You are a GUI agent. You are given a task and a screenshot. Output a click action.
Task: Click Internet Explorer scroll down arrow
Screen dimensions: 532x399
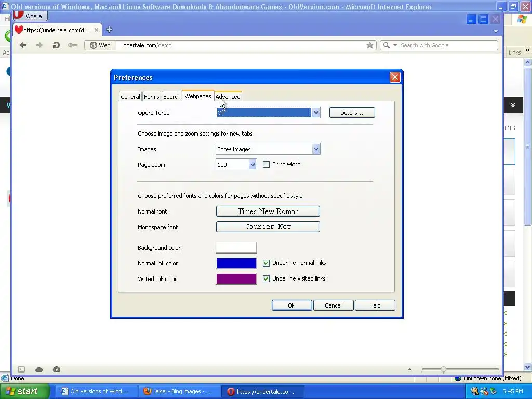tap(527, 367)
